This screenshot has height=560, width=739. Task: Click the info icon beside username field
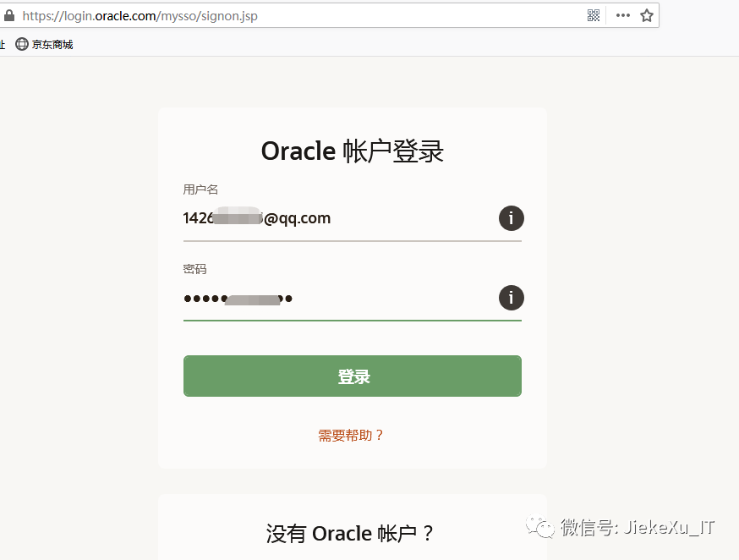512,218
